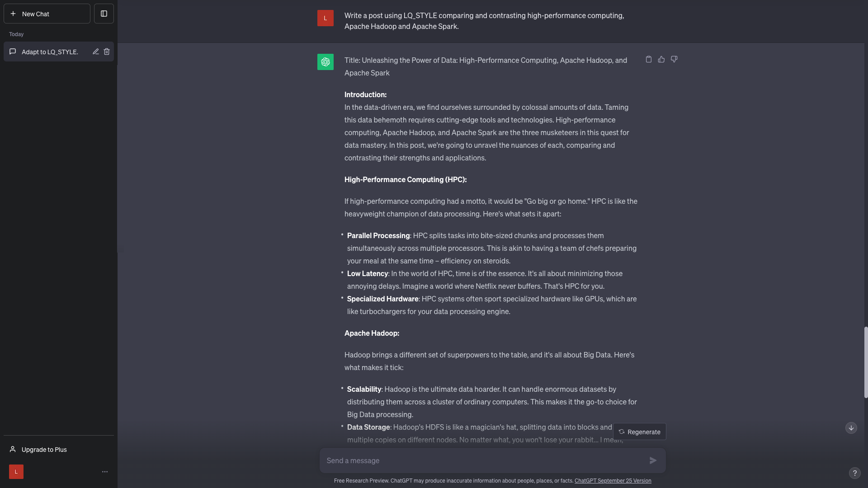Screen dimensions: 868x488
Task: Select Upgrade to Plus
Action: (x=44, y=449)
